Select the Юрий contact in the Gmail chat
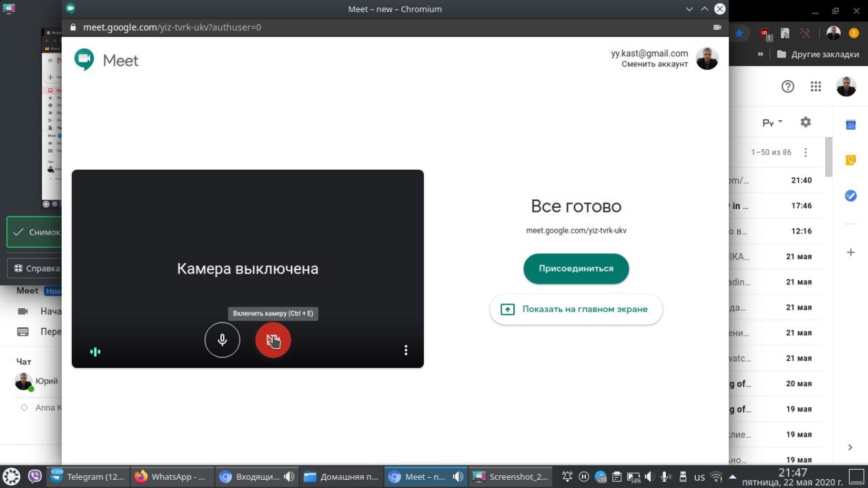The image size is (868, 488). click(x=37, y=381)
